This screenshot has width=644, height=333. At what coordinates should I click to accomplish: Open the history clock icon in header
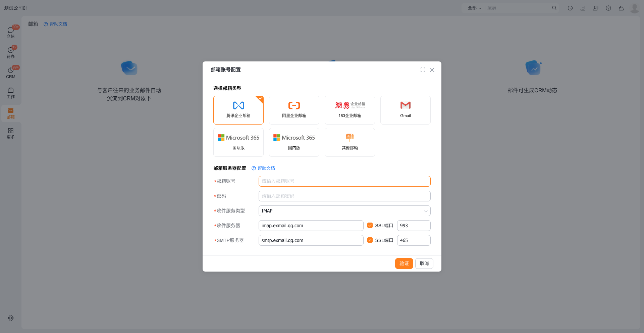[570, 8]
